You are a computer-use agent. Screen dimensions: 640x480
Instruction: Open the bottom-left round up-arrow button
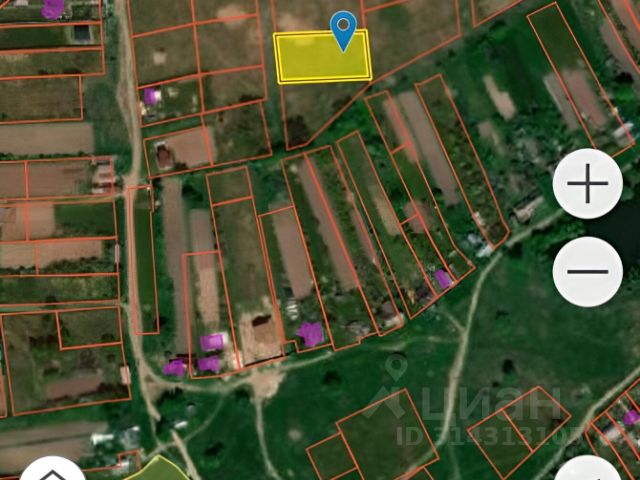(x=53, y=468)
